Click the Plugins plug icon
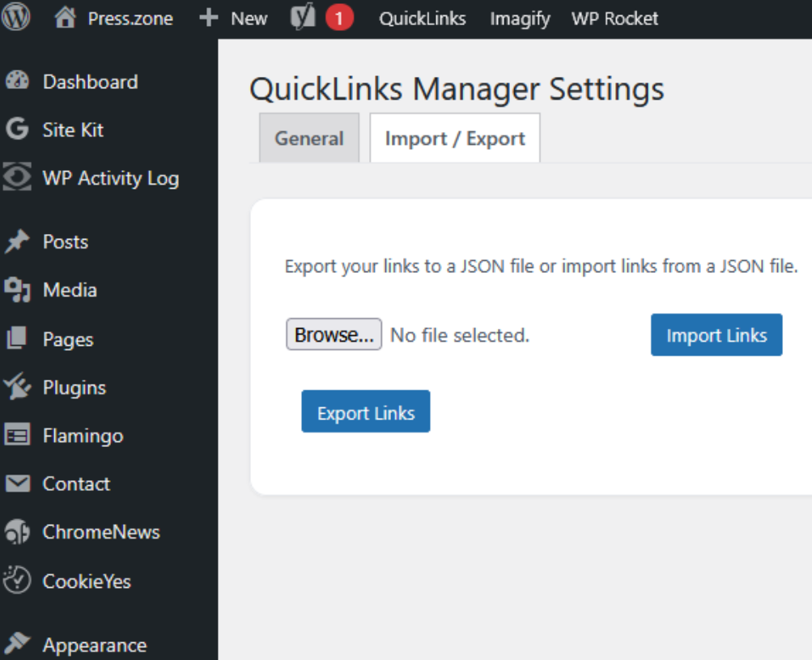This screenshot has height=660, width=812. 17,387
